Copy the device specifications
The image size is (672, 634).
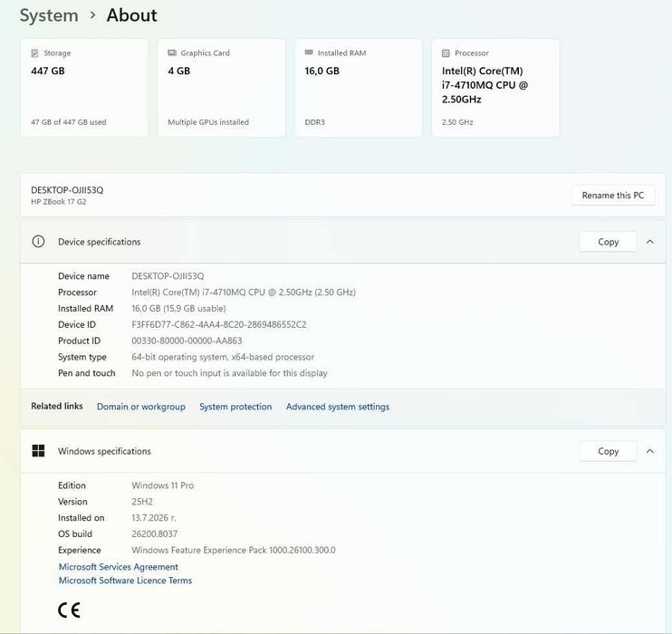(608, 242)
